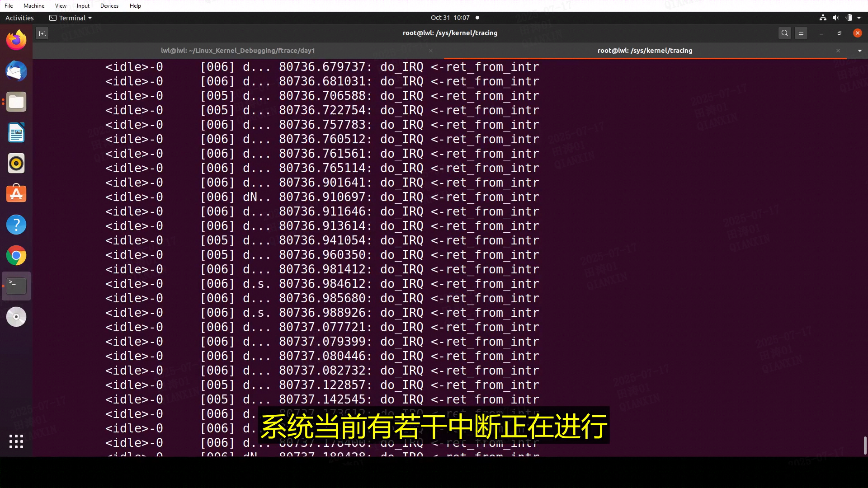The height and width of the screenshot is (488, 868).
Task: Expand the terminal tab list dropdown arrow
Action: pos(859,51)
